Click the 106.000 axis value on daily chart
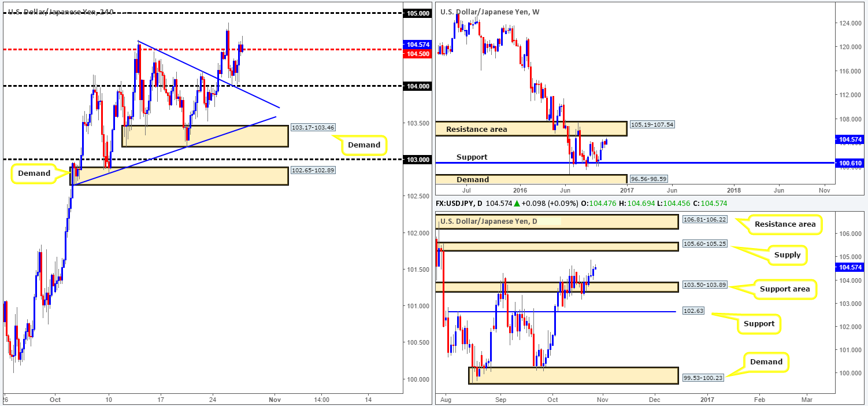Image resolution: width=868 pixels, height=406 pixels. coord(850,234)
